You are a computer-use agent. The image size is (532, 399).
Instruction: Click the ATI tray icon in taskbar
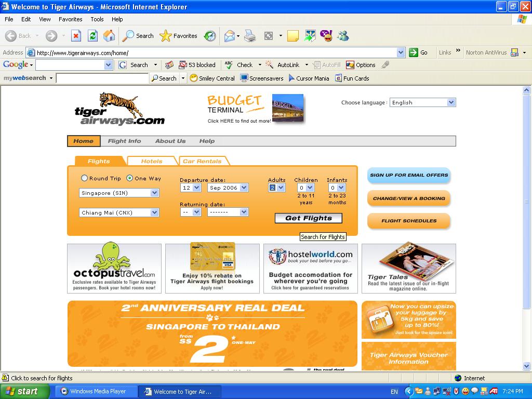(x=494, y=391)
